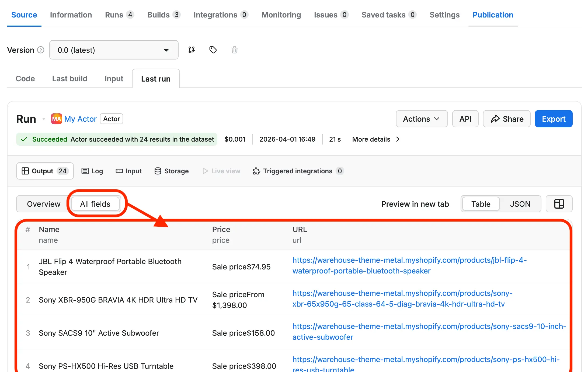Open the Publication tab

click(x=493, y=15)
